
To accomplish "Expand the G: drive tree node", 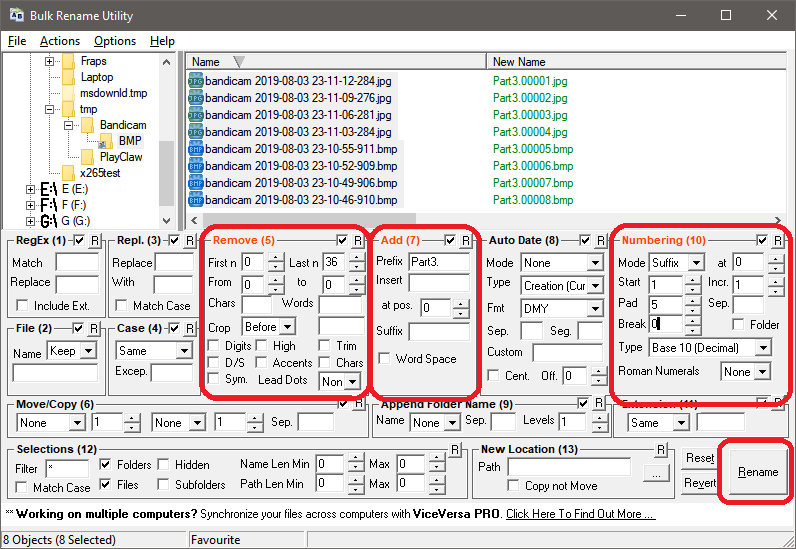I will pyautogui.click(x=30, y=220).
